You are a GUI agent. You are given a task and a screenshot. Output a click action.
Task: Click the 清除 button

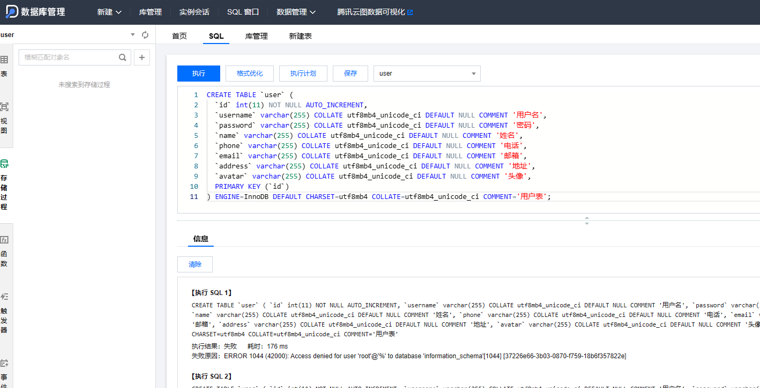pos(195,264)
